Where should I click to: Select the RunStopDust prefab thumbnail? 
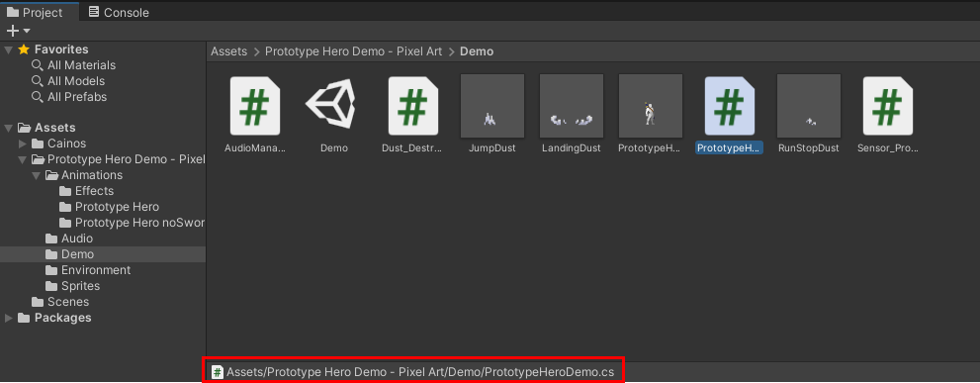pyautogui.click(x=809, y=106)
